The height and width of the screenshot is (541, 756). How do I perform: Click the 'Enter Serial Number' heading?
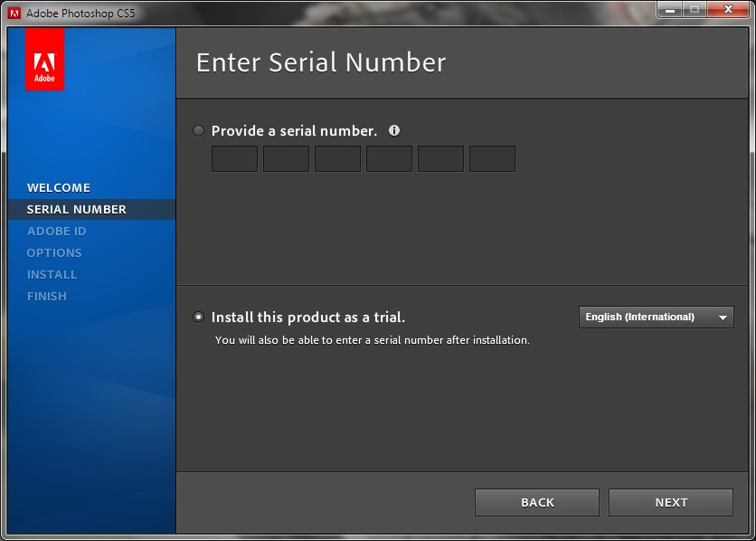pos(321,62)
